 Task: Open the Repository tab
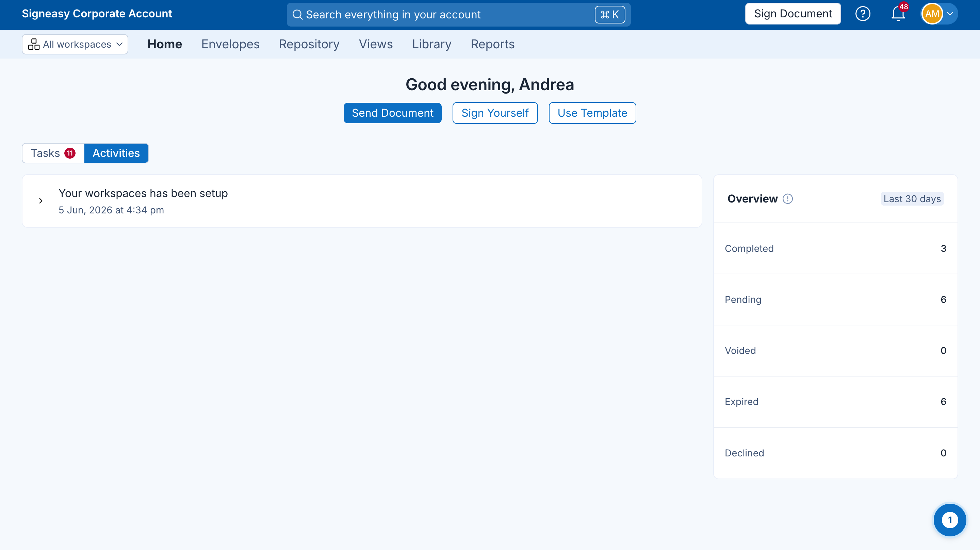click(x=309, y=44)
